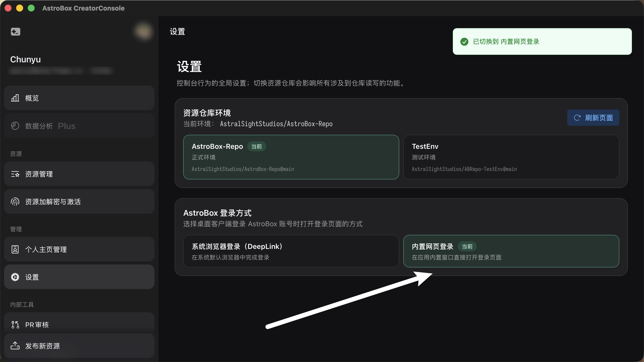Image resolution: width=644 pixels, height=362 pixels.
Task: Open 个人主页管理 menu item
Action: coord(79,249)
